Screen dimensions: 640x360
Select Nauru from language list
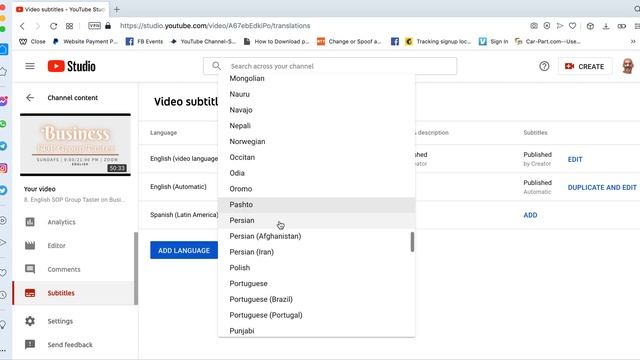pos(316,94)
